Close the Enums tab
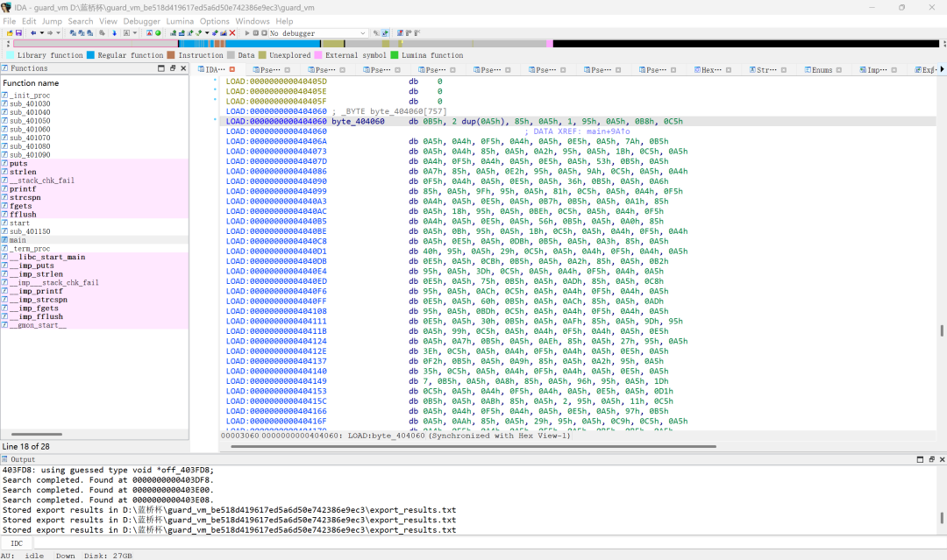The width and height of the screenshot is (947, 560). (839, 70)
